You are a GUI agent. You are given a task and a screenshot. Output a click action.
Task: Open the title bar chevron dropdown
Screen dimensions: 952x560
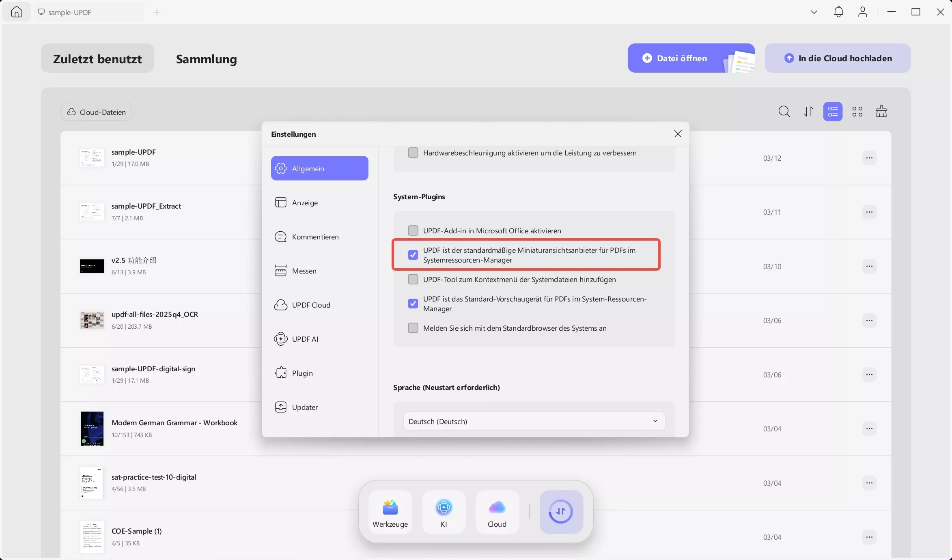coord(814,12)
